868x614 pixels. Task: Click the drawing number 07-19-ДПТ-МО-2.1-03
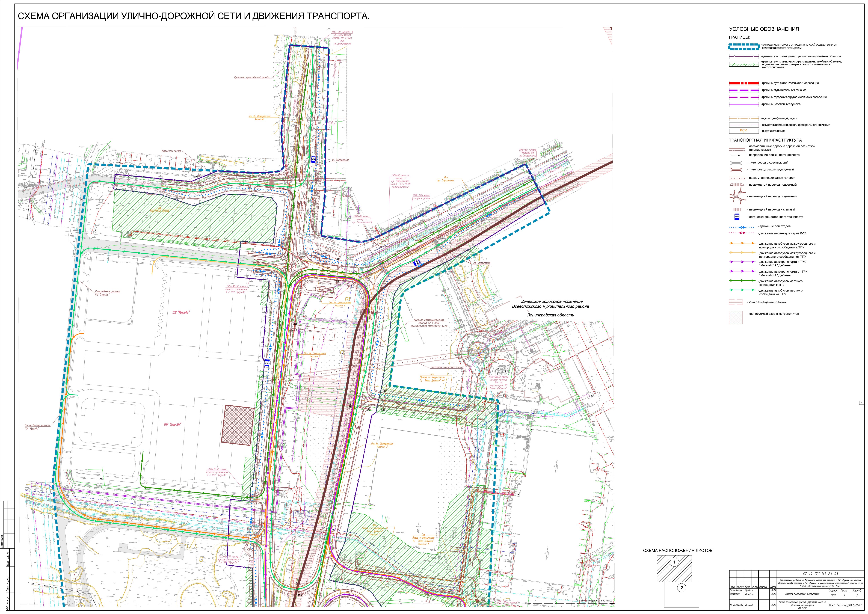pos(820,574)
